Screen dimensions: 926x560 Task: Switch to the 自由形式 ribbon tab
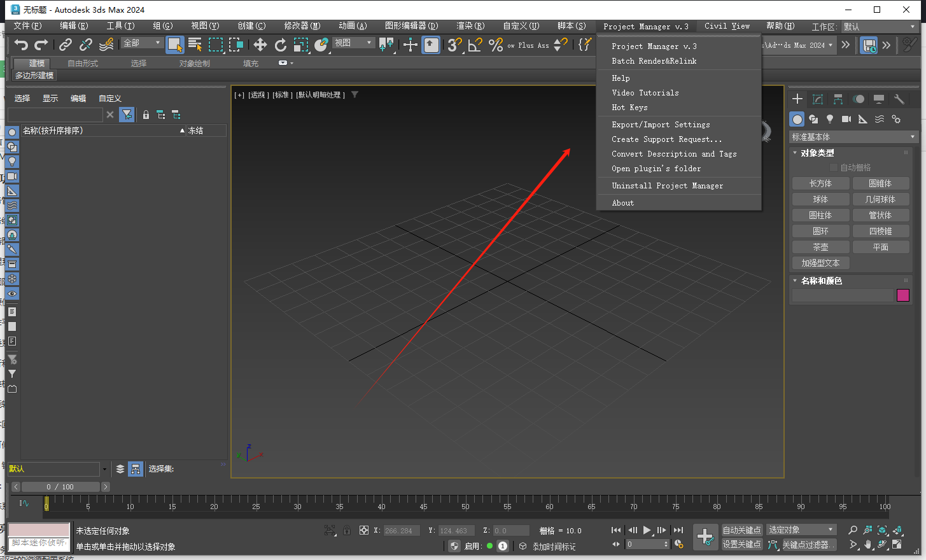[x=83, y=64]
